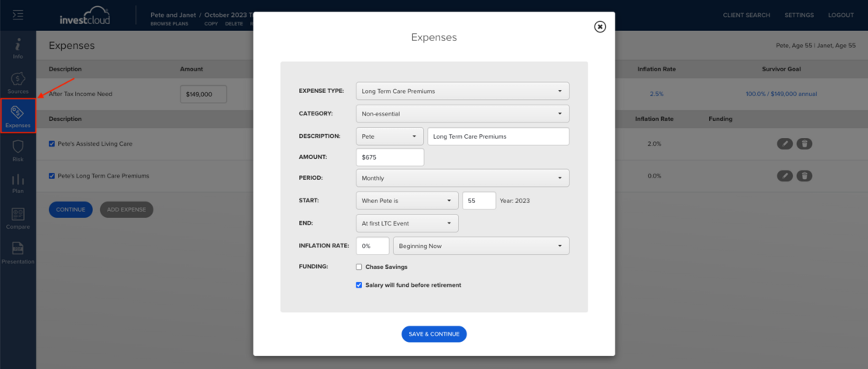Click the Continue button on the Expenses page
The width and height of the screenshot is (868, 369).
71,210
